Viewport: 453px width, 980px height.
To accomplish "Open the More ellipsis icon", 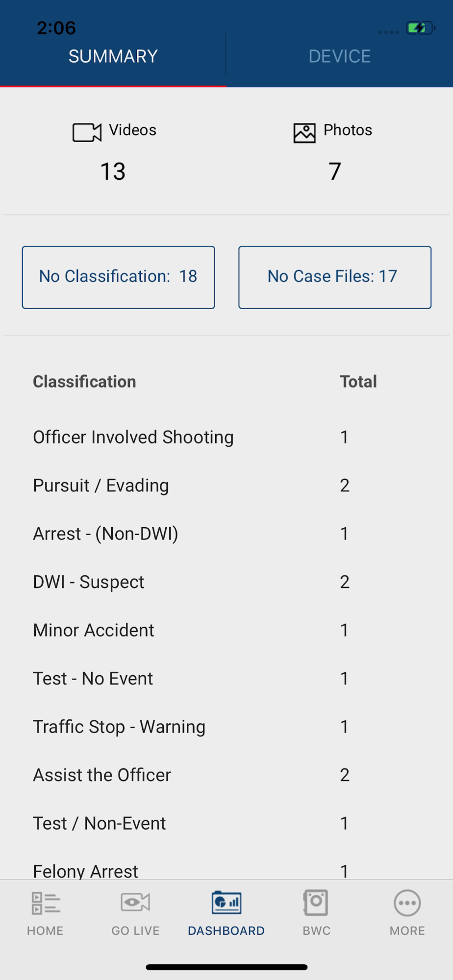I will (407, 903).
